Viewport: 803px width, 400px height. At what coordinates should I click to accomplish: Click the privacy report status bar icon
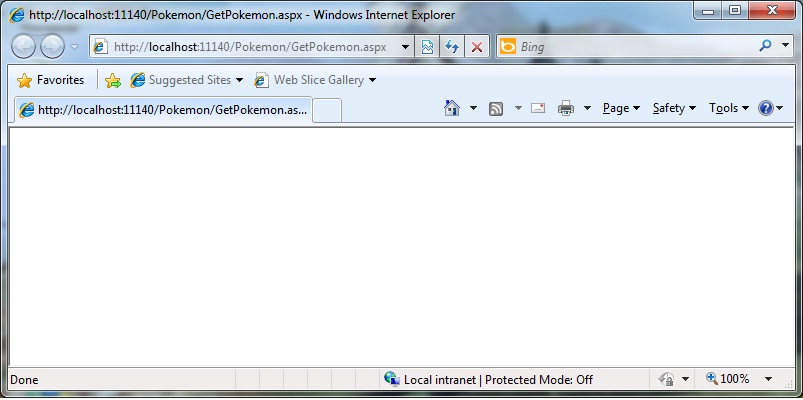666,379
